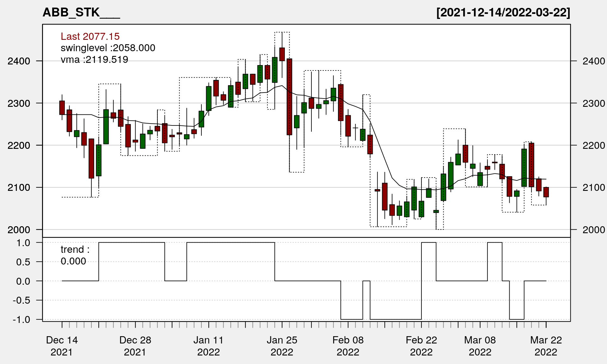Click the ABB_STK chart title

(x=81, y=13)
